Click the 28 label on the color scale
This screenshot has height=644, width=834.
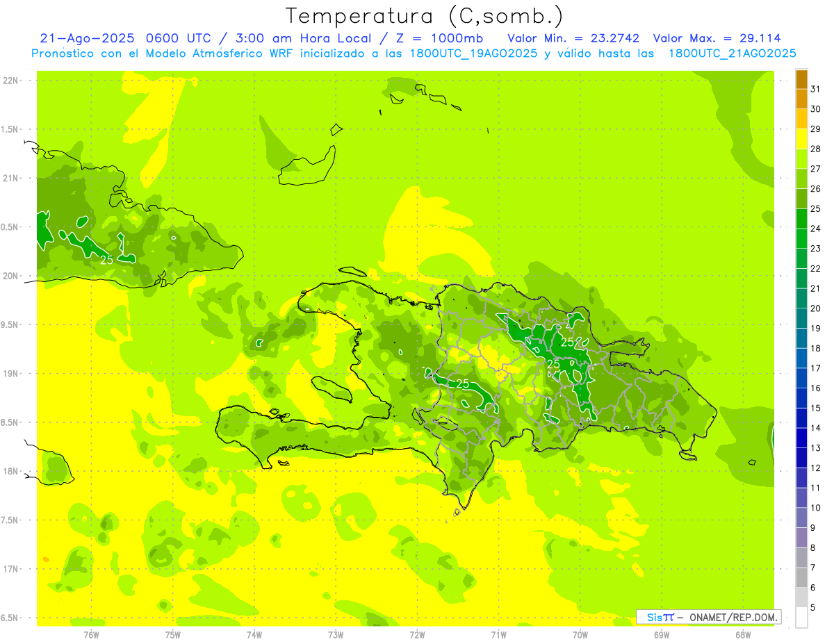pos(815,149)
